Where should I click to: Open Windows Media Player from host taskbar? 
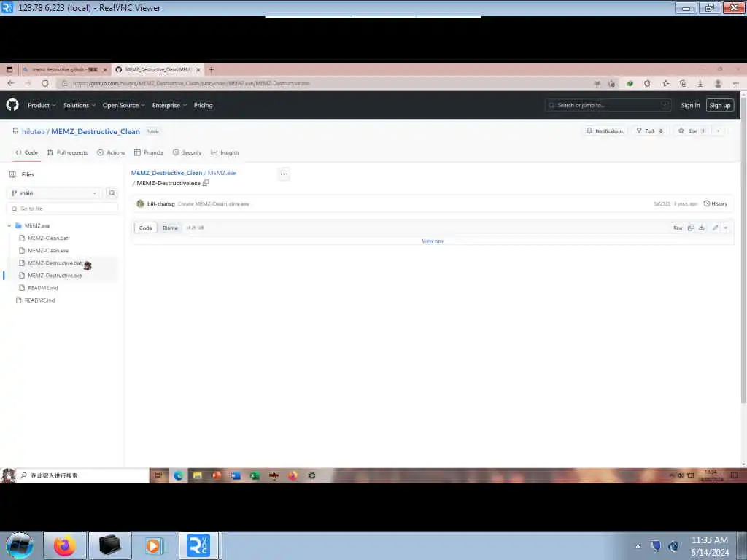[153, 545]
